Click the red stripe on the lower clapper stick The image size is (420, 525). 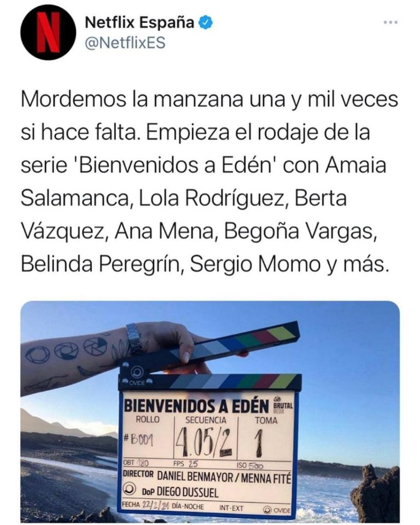(x=266, y=382)
